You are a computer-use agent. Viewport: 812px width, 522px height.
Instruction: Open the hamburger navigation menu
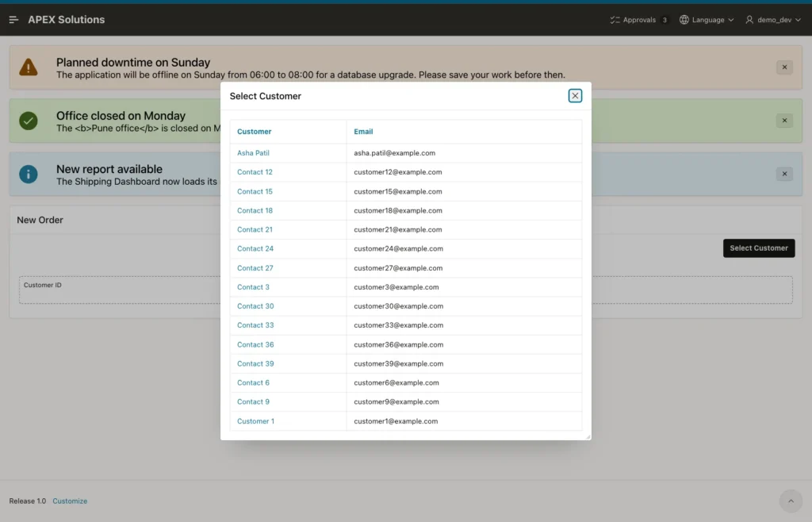(14, 20)
